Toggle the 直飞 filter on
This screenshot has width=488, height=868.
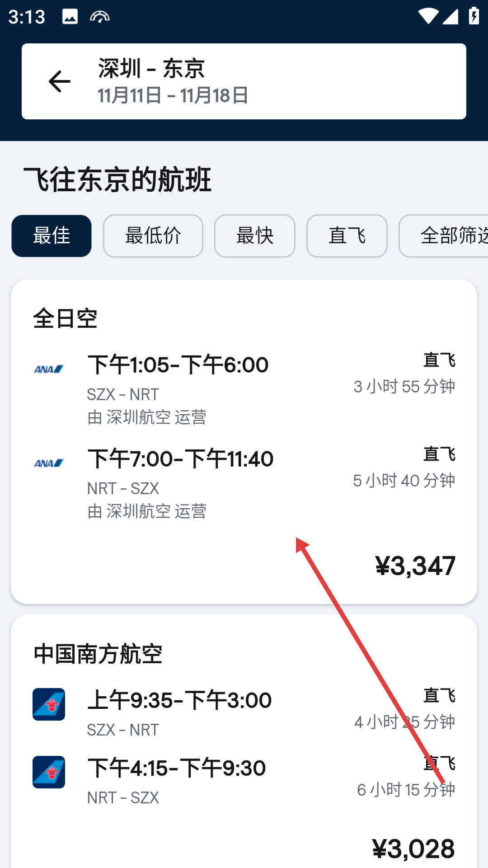(347, 236)
